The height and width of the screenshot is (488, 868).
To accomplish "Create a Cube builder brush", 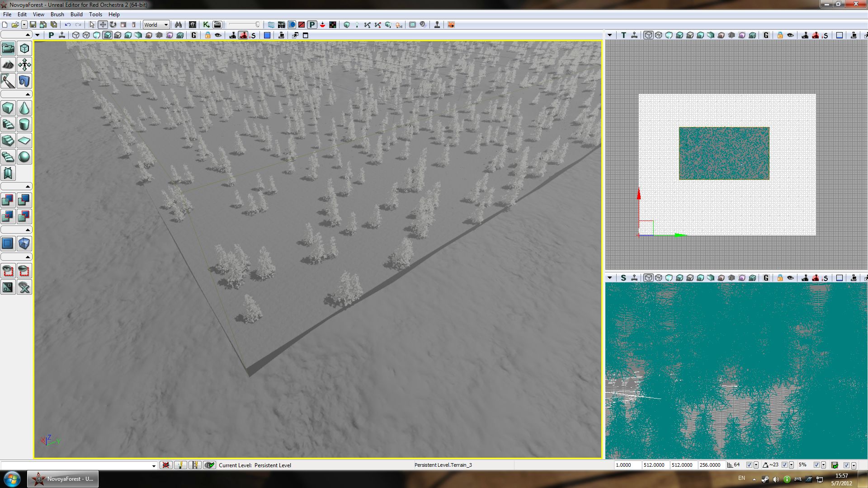I will click(8, 108).
